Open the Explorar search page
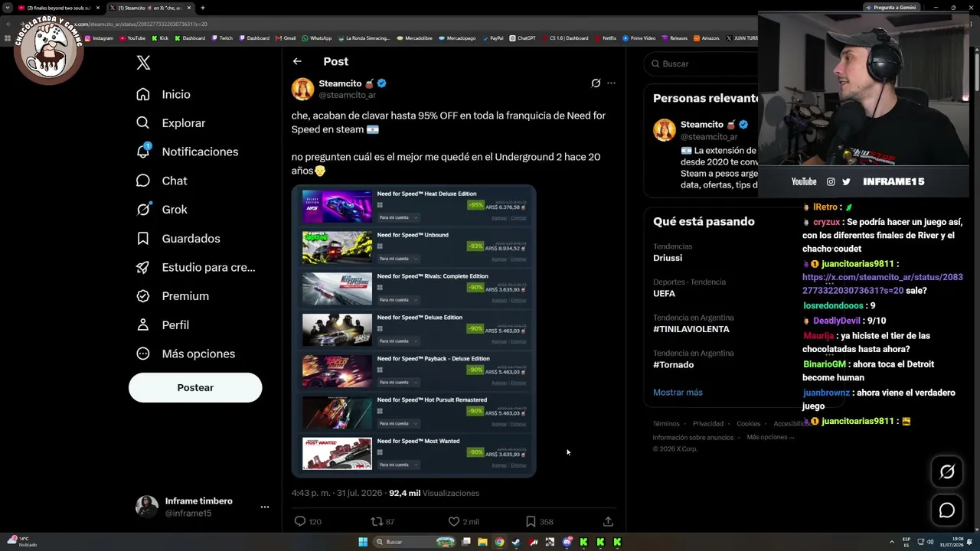 click(x=171, y=123)
